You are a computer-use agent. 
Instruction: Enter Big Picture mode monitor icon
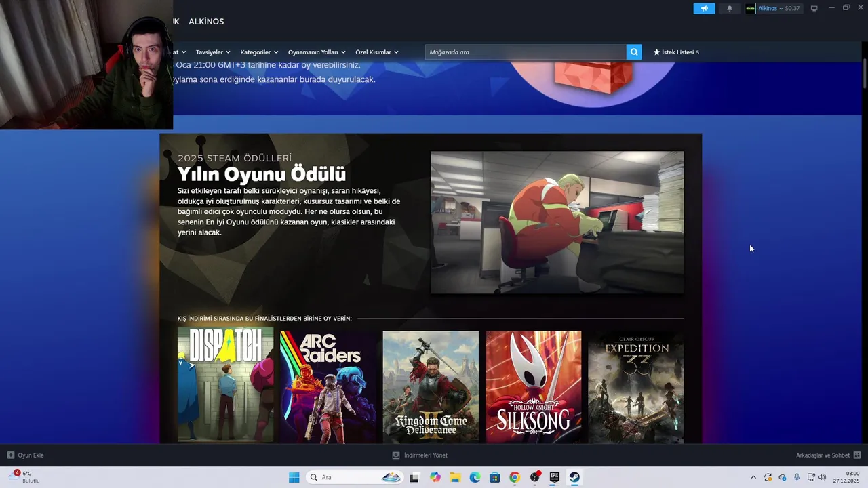[814, 8]
